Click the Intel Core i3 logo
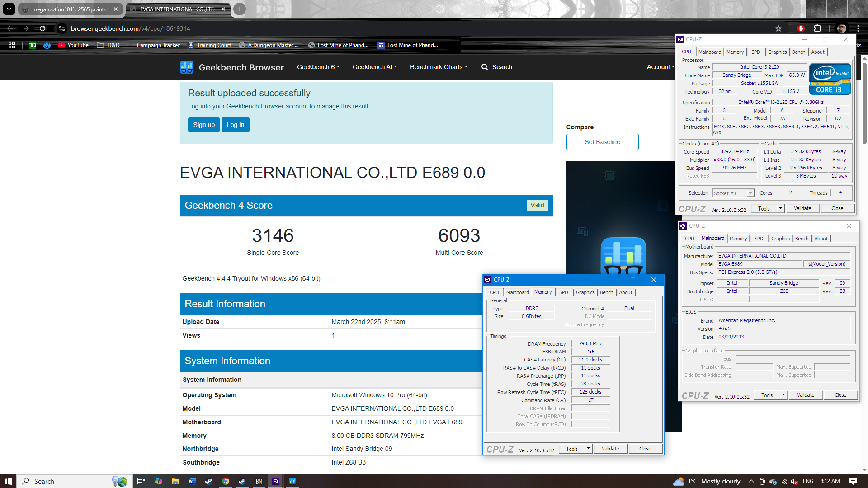The image size is (868, 488). [830, 79]
